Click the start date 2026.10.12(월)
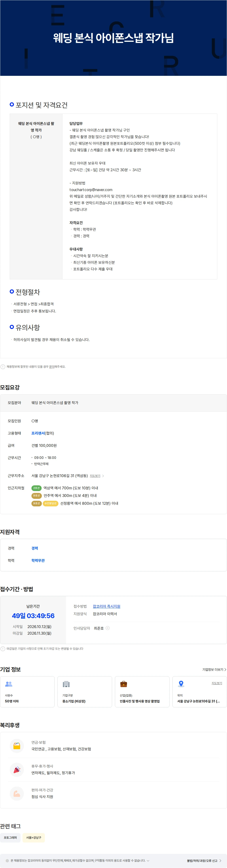This screenshot has height=868, width=227. point(39,626)
